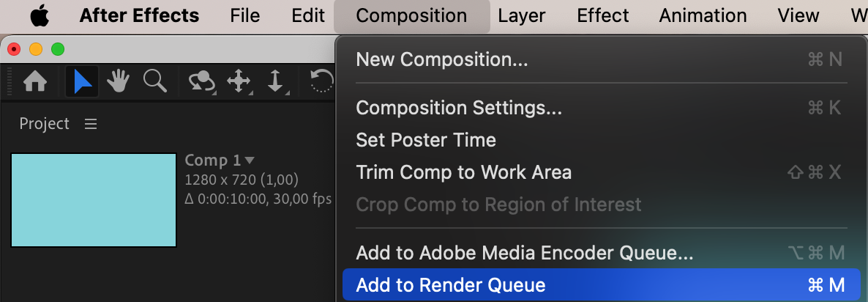Select the Hand tool

[x=118, y=81]
